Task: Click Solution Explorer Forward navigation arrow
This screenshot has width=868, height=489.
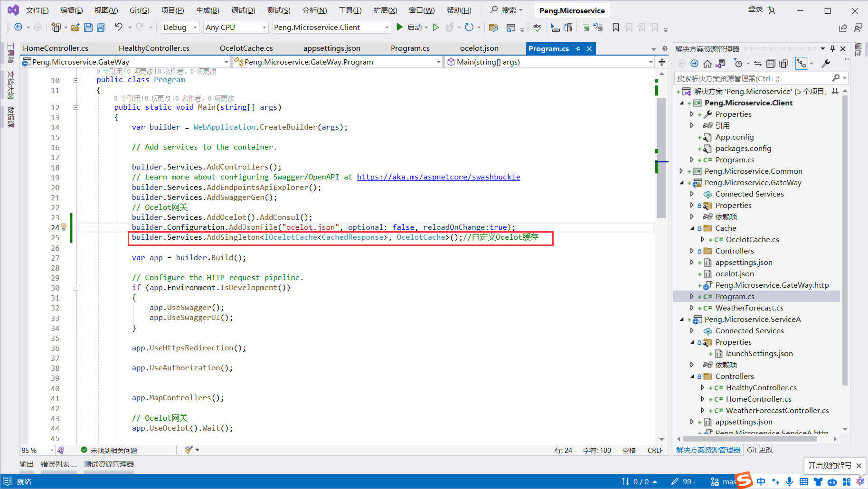Action: click(x=694, y=63)
